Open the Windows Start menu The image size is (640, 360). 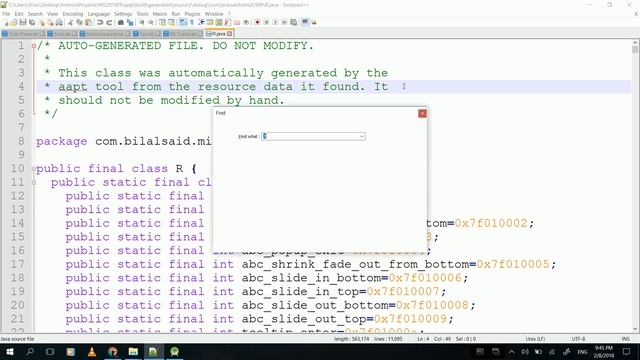point(9,351)
